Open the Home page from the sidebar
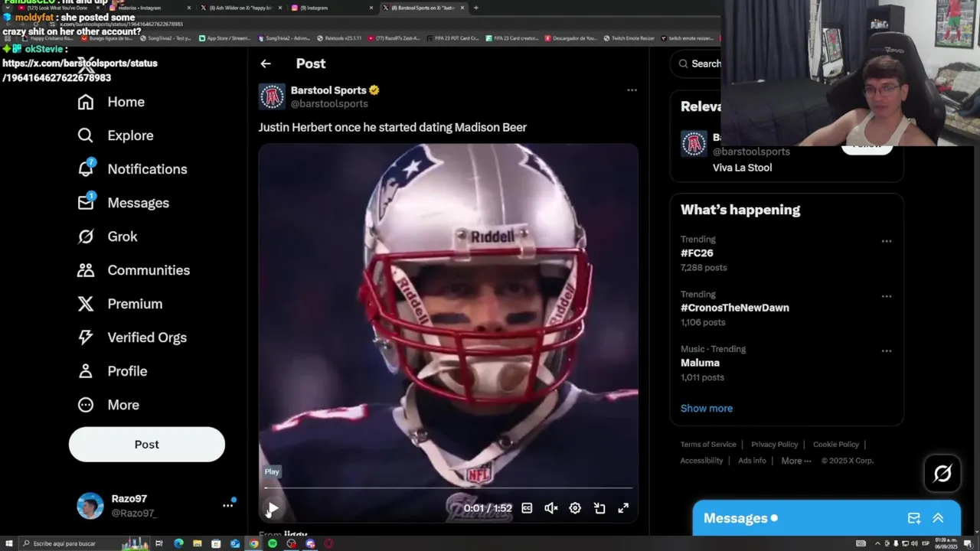Image resolution: width=980 pixels, height=551 pixels. (111, 102)
